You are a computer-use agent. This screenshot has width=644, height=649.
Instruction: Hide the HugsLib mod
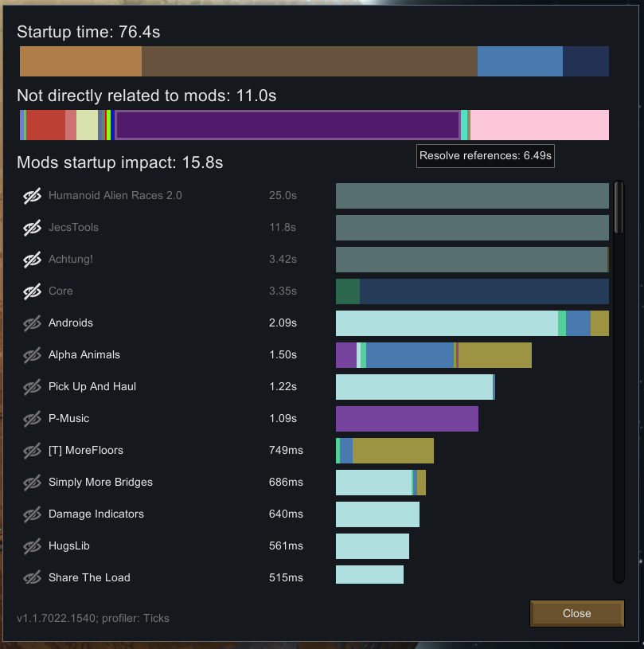click(x=32, y=546)
